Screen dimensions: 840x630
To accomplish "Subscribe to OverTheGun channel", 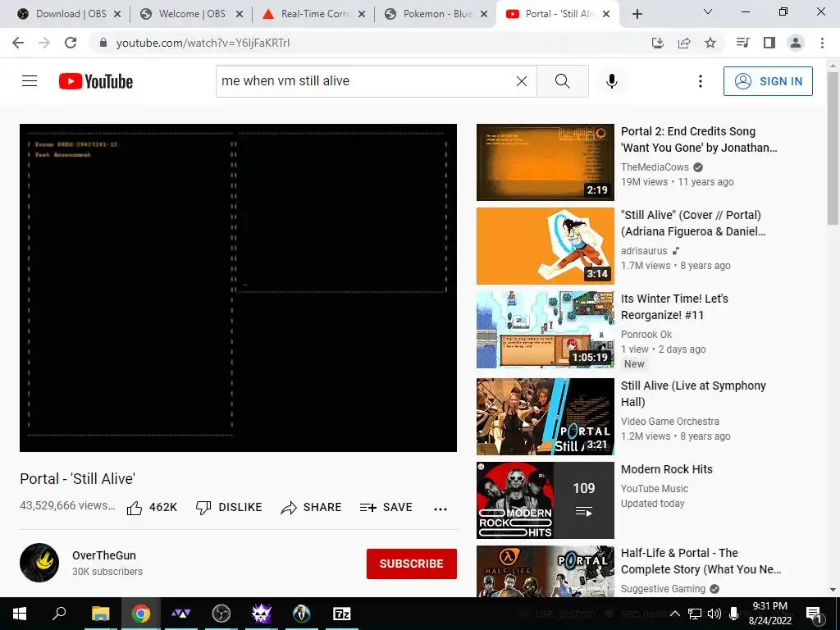I will [x=412, y=564].
